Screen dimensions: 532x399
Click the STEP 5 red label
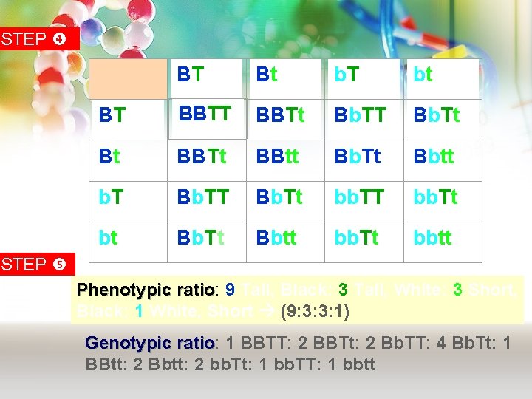pos(38,264)
